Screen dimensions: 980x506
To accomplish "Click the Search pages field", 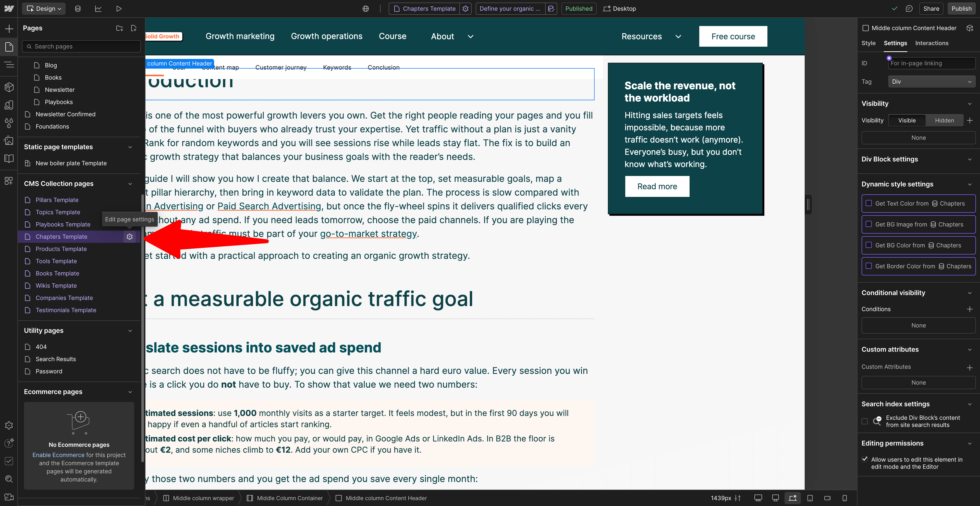I will (82, 46).
